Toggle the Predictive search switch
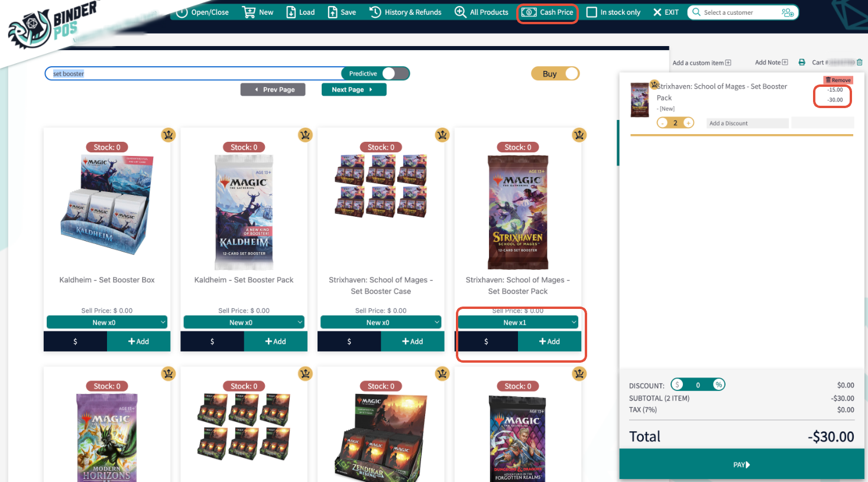Screen dimensions: 868x482 (x=395, y=73)
